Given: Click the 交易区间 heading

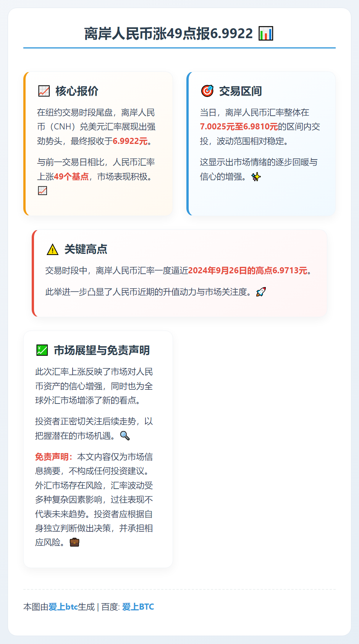Looking at the screenshot, I should (x=240, y=91).
